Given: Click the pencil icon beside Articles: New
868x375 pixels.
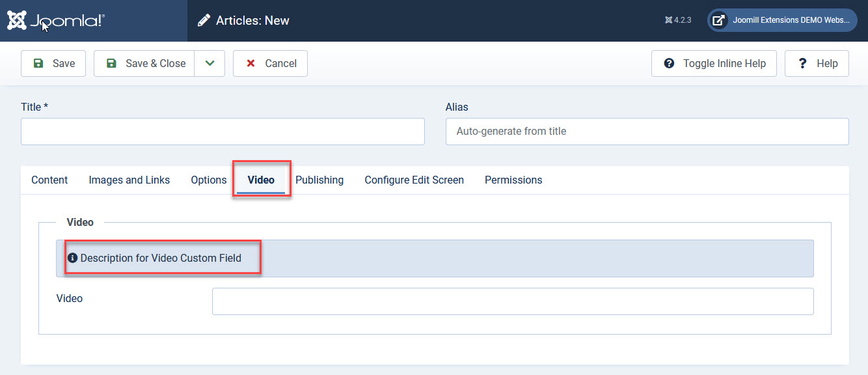Looking at the screenshot, I should click(x=204, y=21).
